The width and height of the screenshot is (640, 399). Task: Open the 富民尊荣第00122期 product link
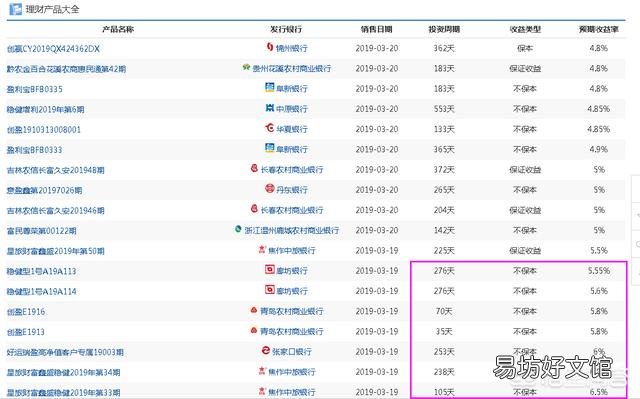(x=42, y=231)
